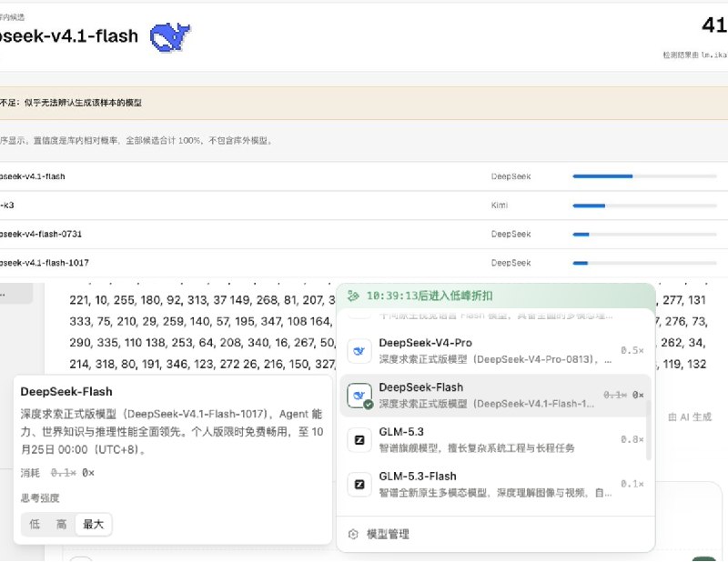Viewport: 728px width, 562px height.
Task: Click the 0.1× cost of GLM-5.3-Flash
Action: [x=632, y=484]
